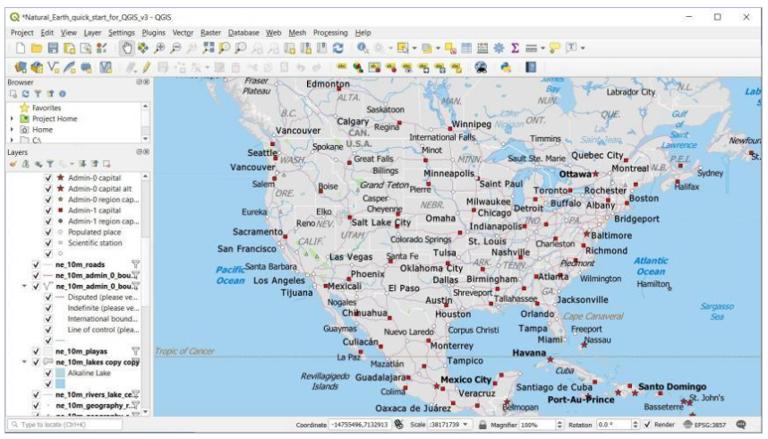Click the Messages log icon in status bar
The height and width of the screenshot is (439, 768).
coord(741,425)
